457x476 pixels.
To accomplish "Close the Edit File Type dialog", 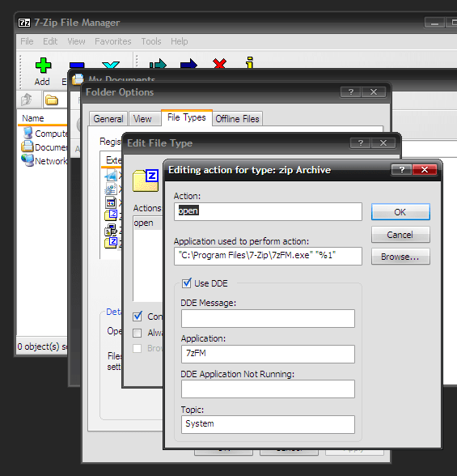I will pos(383,143).
